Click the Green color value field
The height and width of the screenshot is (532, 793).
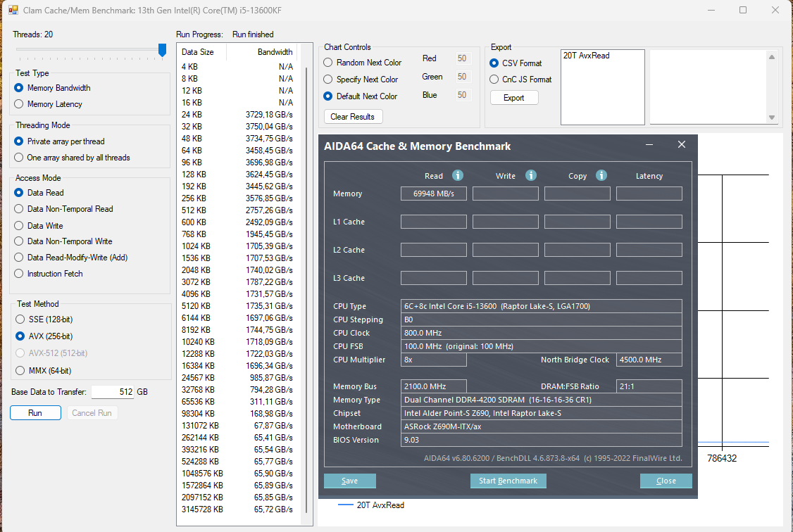click(463, 77)
